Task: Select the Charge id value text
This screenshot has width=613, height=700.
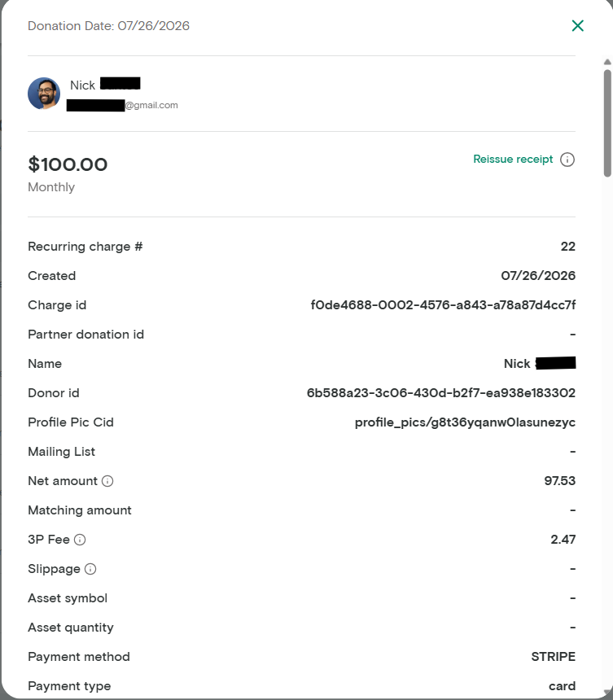Action: (x=443, y=305)
